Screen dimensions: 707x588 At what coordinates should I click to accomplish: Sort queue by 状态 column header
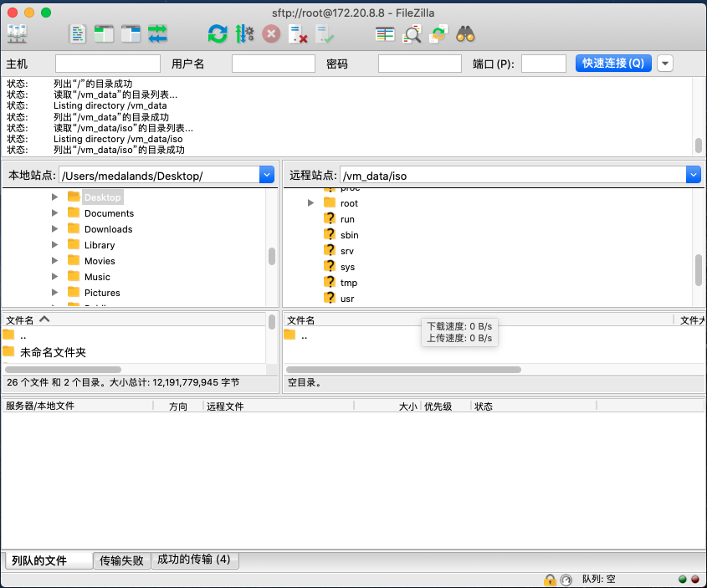click(x=534, y=406)
